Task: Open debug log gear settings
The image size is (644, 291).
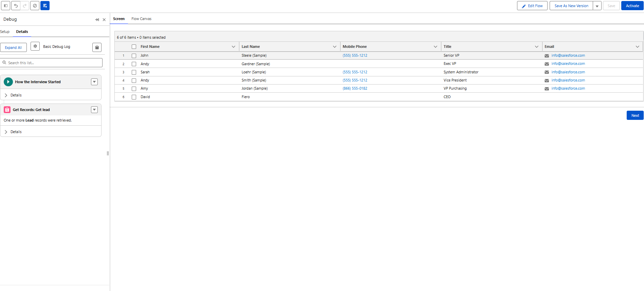Action: tap(35, 47)
